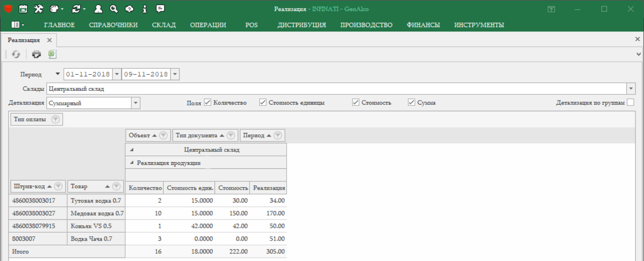Print the report with the printer icon
This screenshot has height=261, width=644.
coord(36,54)
